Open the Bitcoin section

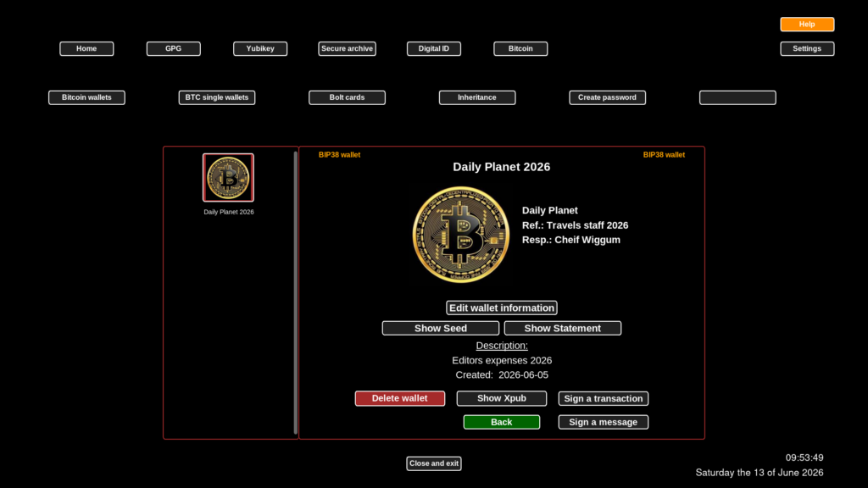pyautogui.click(x=520, y=48)
